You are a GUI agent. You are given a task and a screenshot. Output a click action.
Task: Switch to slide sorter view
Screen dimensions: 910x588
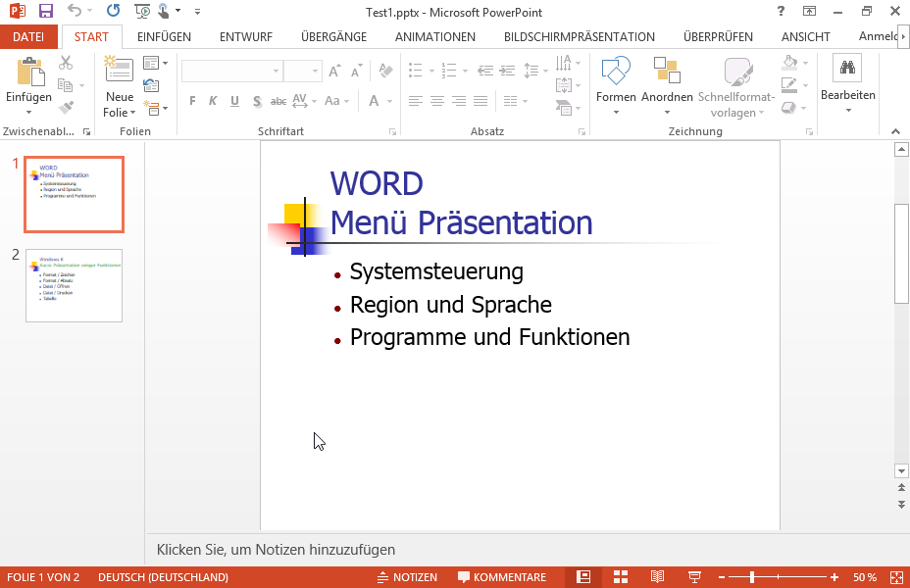pos(621,577)
